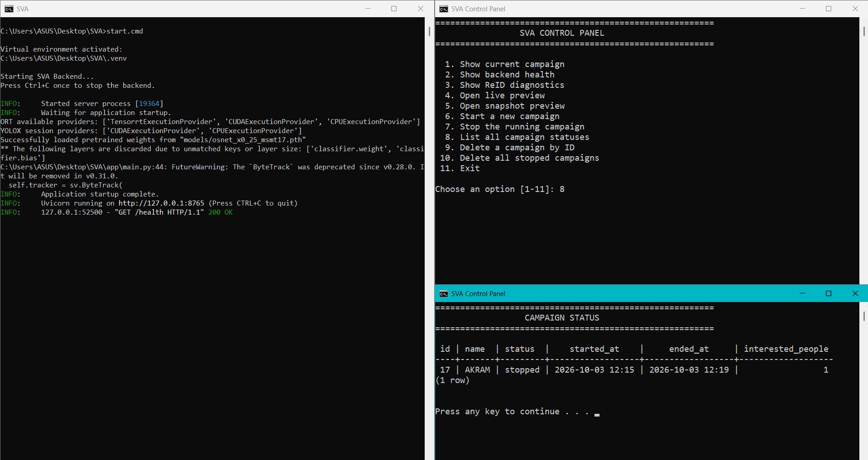
Task: Click the "CAMPAIGN STATUS" heading
Action: 562,318
